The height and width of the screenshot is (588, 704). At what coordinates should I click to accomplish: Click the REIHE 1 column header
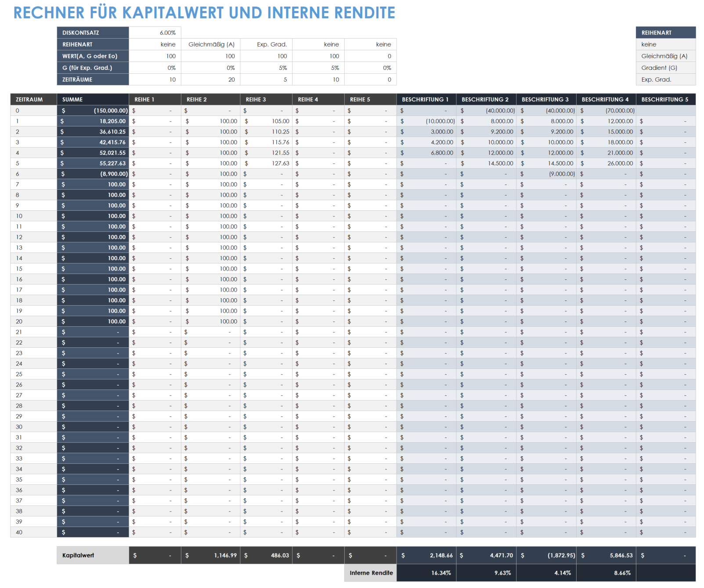point(155,99)
